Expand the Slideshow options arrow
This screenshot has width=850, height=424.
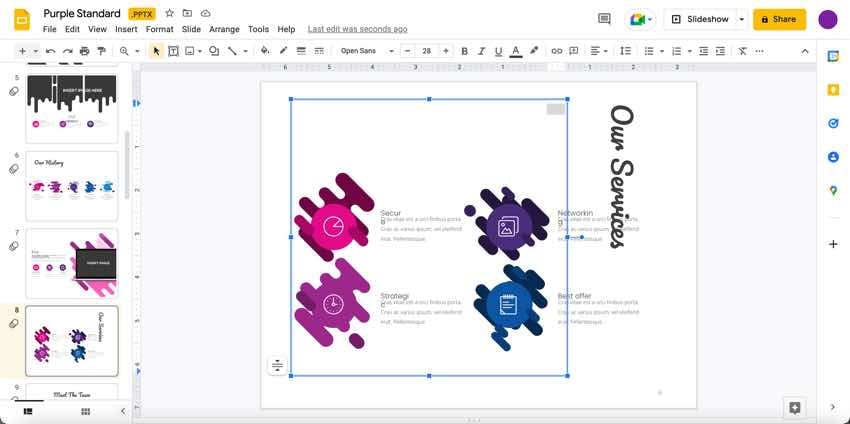741,19
